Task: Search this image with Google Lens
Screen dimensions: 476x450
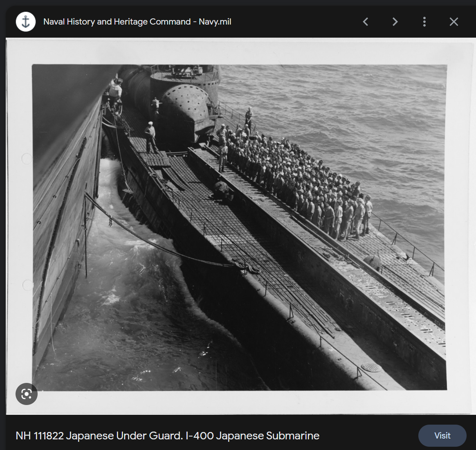Action: pos(27,394)
